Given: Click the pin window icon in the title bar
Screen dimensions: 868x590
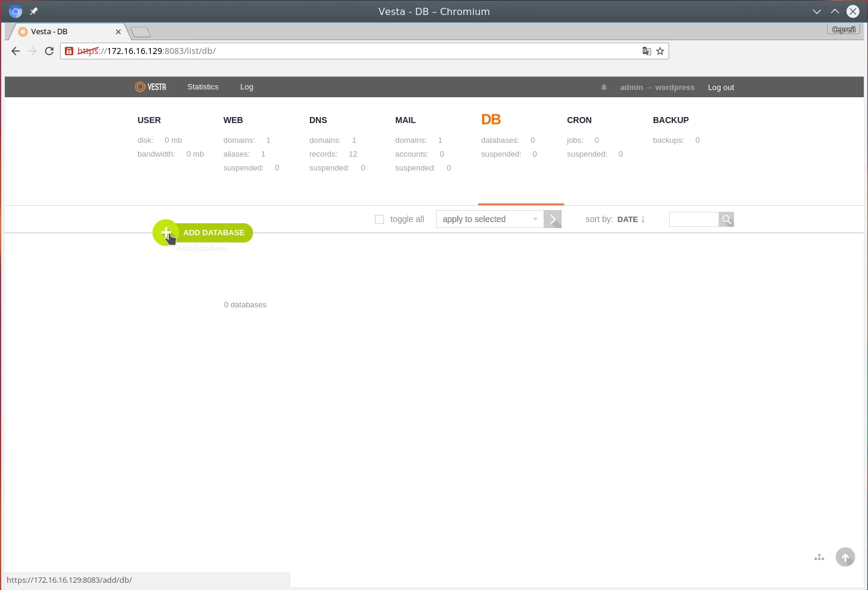Looking at the screenshot, I should tap(34, 11).
